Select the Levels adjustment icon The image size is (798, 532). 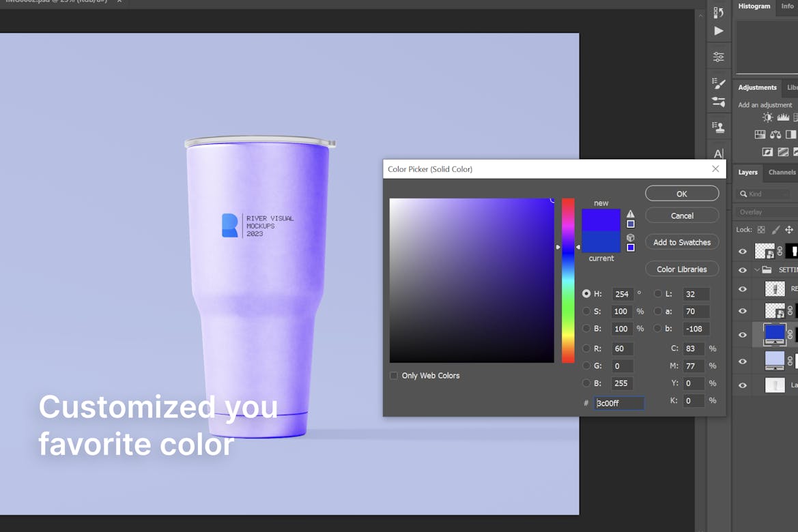pyautogui.click(x=782, y=117)
